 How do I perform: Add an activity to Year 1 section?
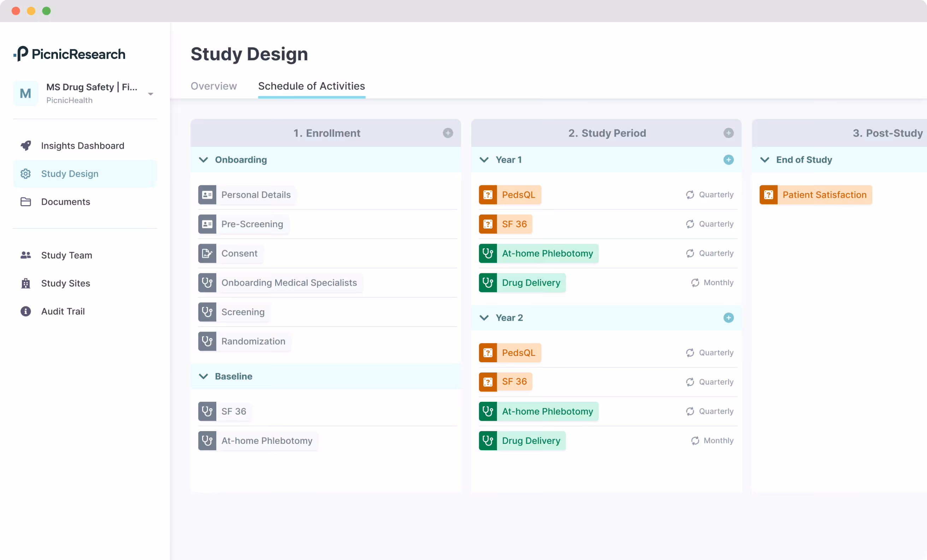(728, 160)
